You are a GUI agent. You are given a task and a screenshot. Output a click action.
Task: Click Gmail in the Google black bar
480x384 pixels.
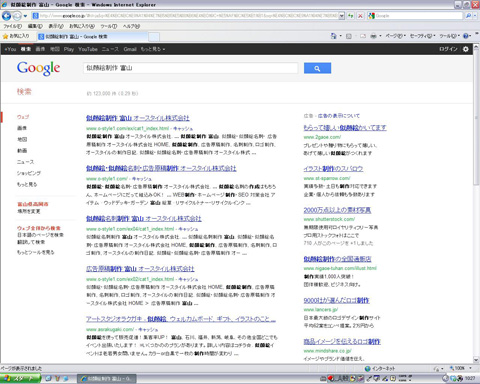[x=130, y=49]
